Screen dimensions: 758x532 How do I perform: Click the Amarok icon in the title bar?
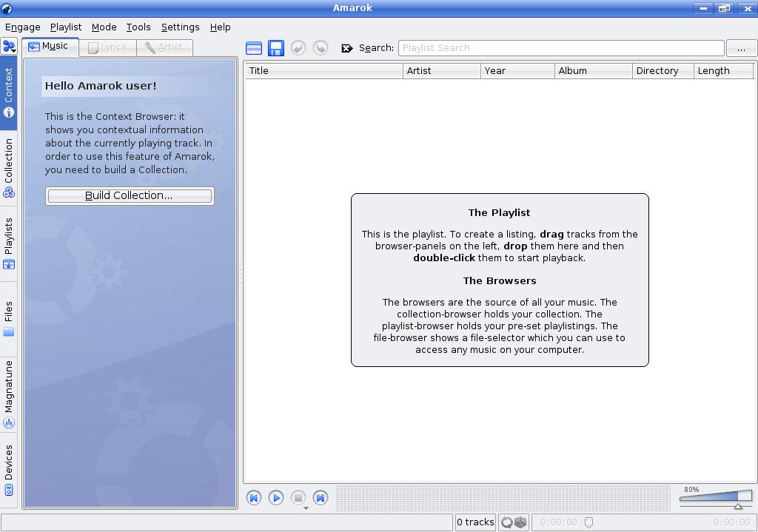[7, 8]
